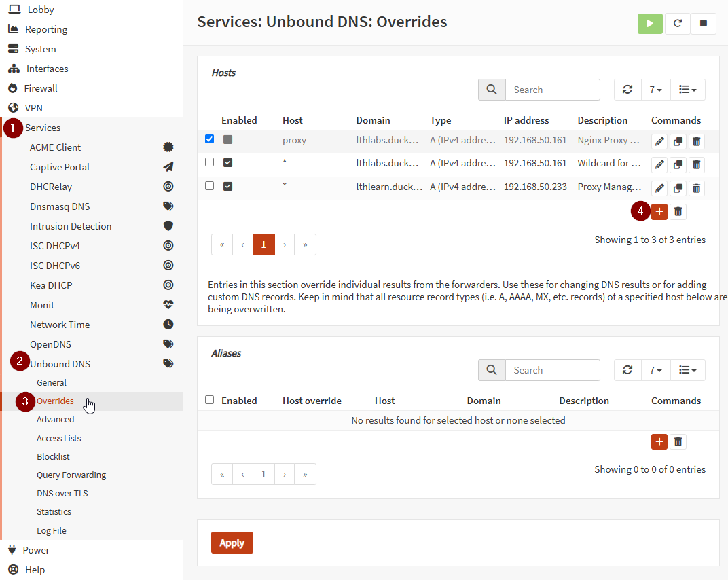Open the General Unbound settings page
This screenshot has width=728, height=580.
52,382
